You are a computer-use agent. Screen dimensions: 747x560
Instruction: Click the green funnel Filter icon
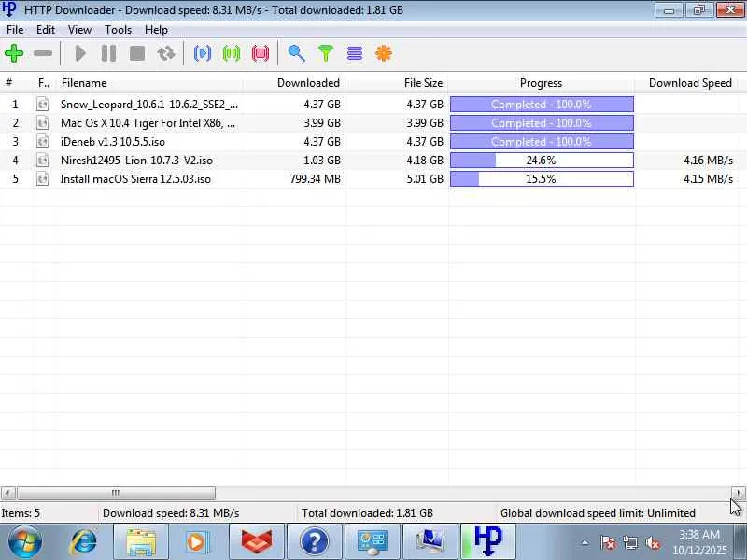[326, 53]
